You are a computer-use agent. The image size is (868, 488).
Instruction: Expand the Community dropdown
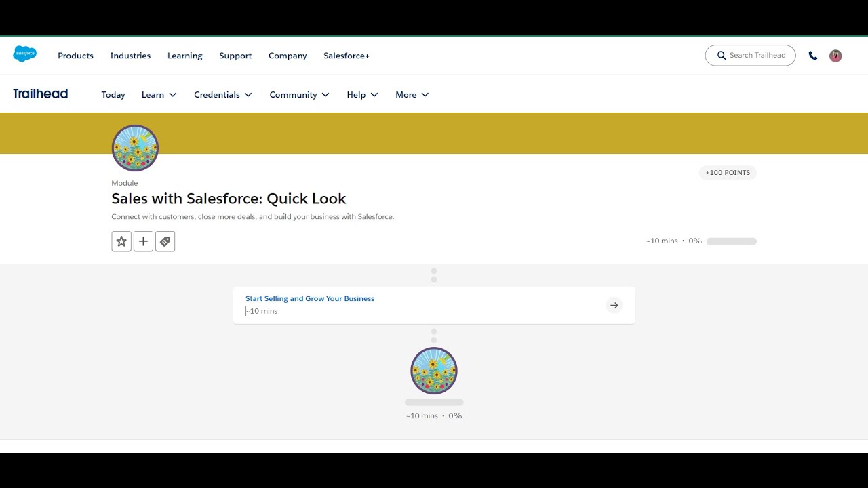[300, 95]
